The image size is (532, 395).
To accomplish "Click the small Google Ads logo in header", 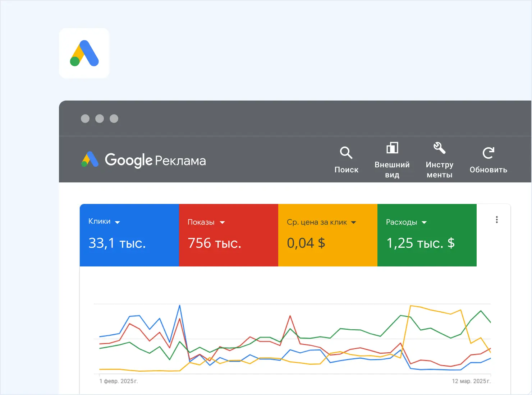I will pos(90,159).
